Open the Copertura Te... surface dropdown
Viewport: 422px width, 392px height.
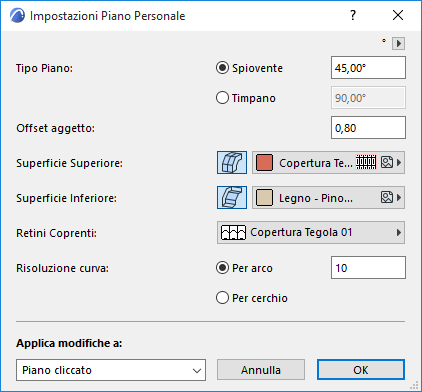(328, 162)
